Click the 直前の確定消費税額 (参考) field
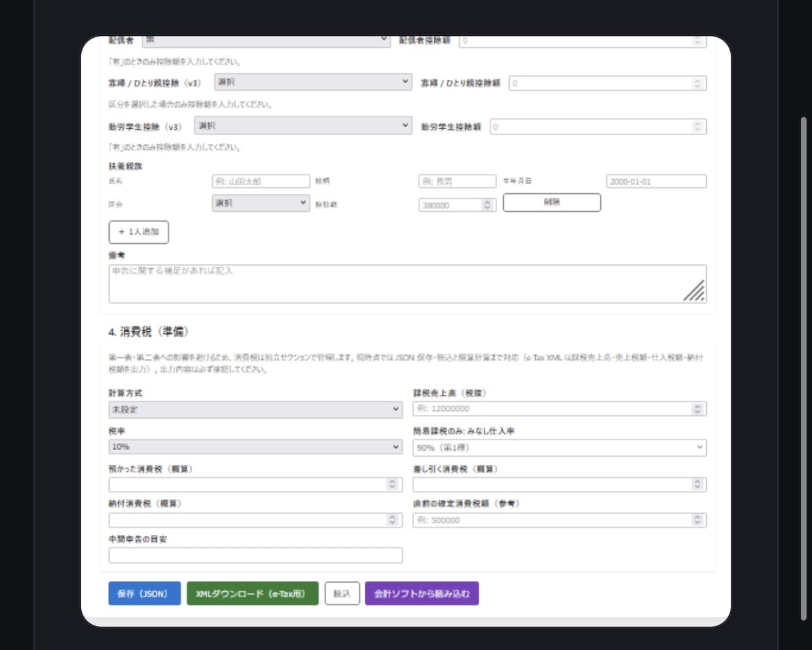Image resolution: width=812 pixels, height=650 pixels. (560, 520)
